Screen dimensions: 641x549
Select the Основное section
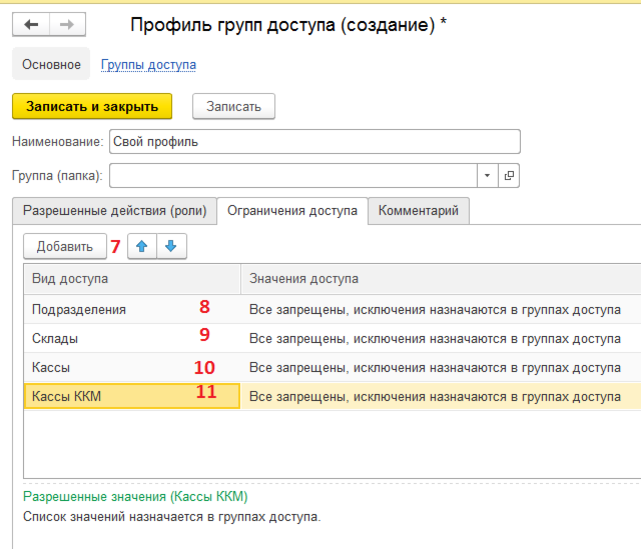(51, 64)
